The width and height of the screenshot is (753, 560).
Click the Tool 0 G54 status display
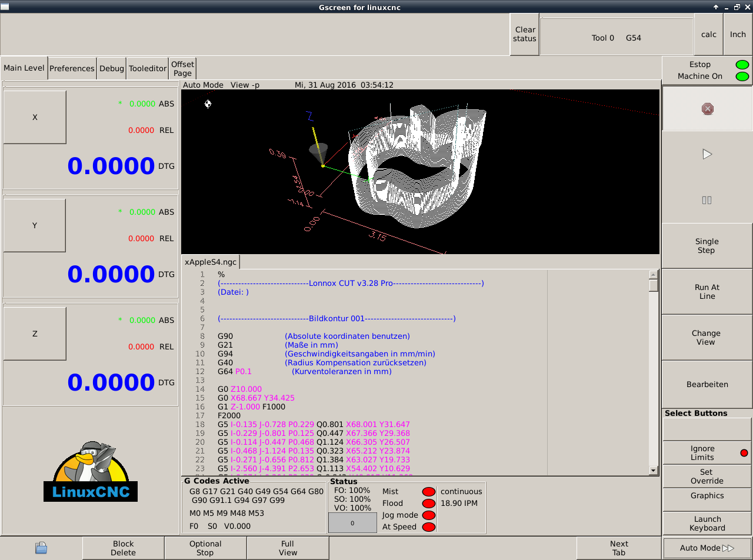coord(616,38)
